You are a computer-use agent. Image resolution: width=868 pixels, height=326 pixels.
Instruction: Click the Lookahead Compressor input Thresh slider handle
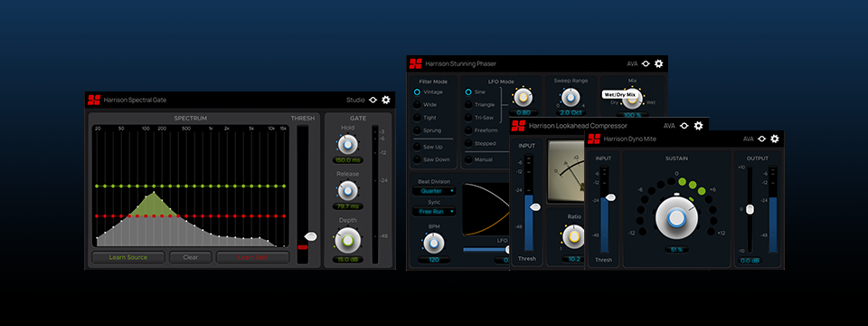[534, 206]
